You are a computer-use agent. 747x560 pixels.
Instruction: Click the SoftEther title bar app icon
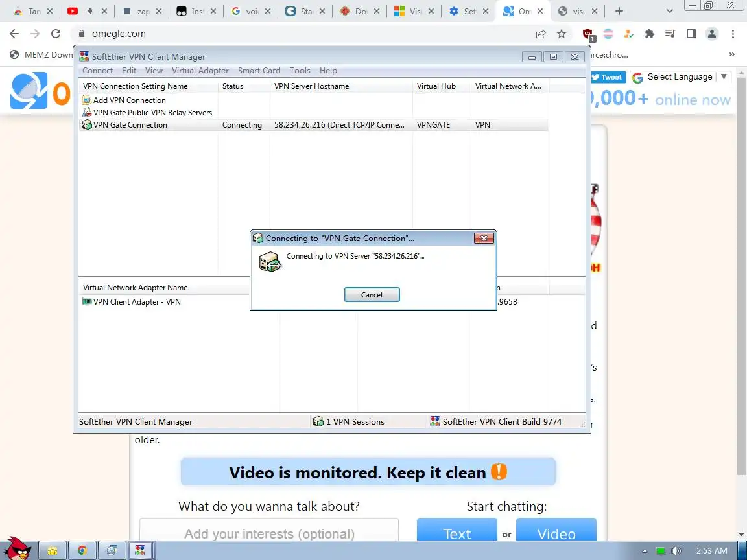[84, 56]
